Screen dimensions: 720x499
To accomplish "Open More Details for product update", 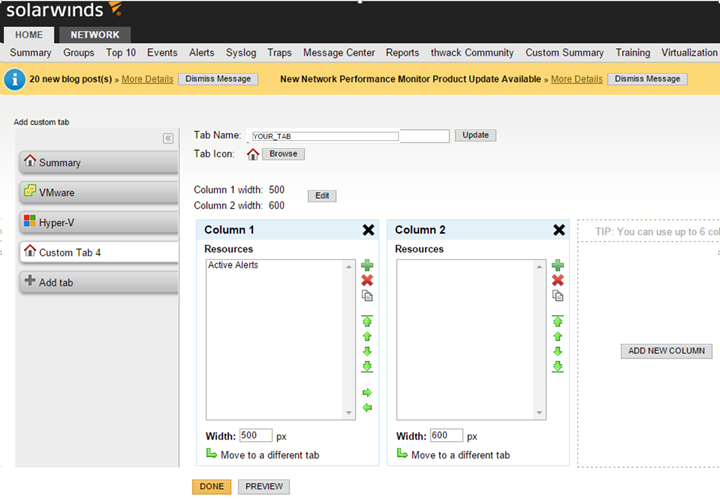I will pos(577,79).
